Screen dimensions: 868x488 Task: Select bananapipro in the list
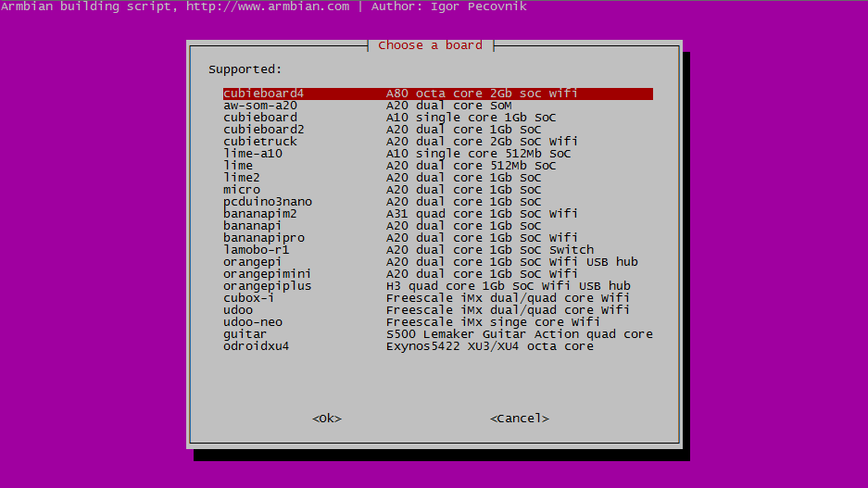pyautogui.click(x=438, y=238)
